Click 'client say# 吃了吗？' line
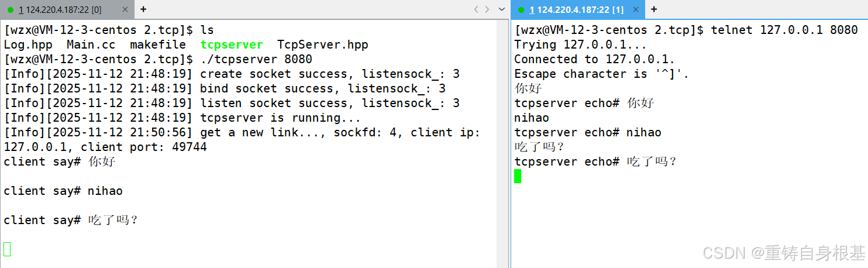Viewport: 868px width, 268px height. click(x=71, y=220)
